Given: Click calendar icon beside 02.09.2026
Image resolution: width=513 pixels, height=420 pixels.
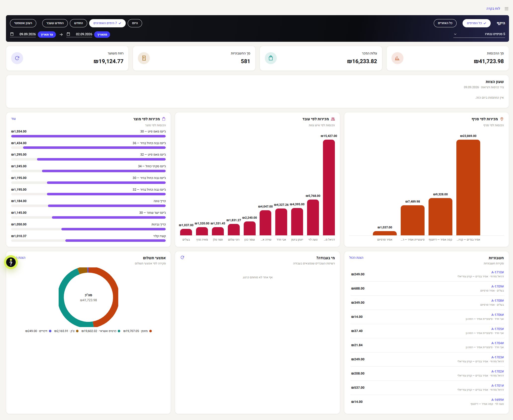Looking at the screenshot, I should tap(69, 34).
